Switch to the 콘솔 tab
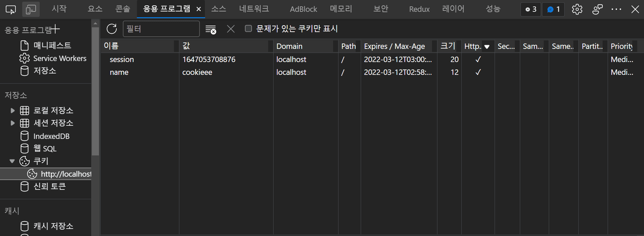Screen dimensions: 644x236 click(123, 9)
